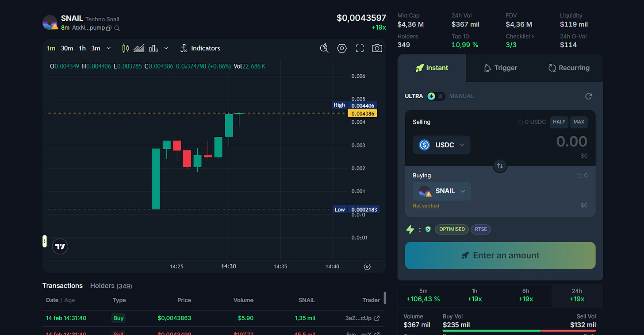Image resolution: width=644 pixels, height=335 pixels.
Task: Select the 1h +19x performance period
Action: click(x=475, y=295)
